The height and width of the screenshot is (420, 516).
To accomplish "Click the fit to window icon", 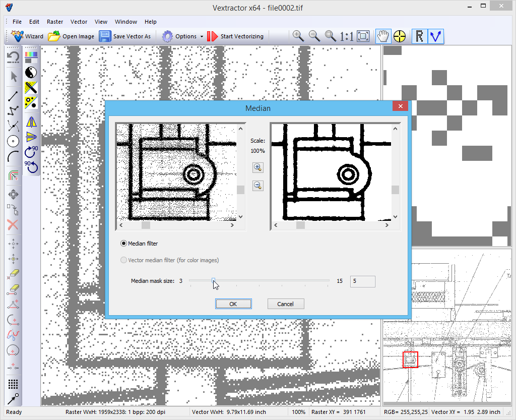I will [x=363, y=36].
